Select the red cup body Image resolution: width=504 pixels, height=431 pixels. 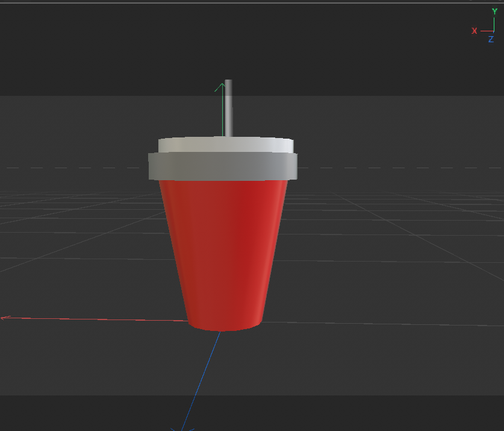(223, 253)
